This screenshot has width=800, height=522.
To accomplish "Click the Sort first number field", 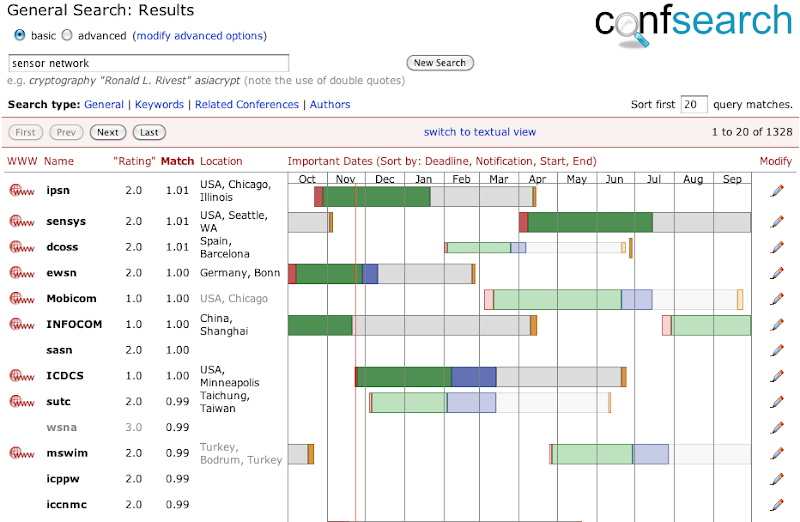I will [x=694, y=104].
